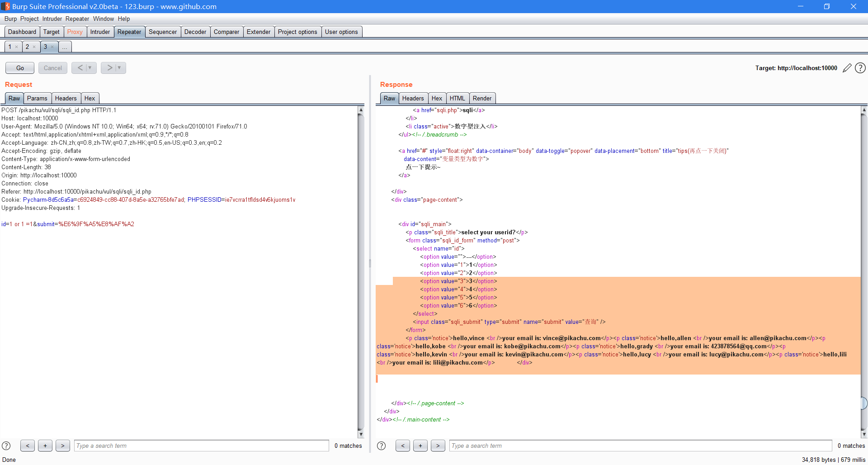
Task: Open the forward history dropdown arrow
Action: [119, 68]
